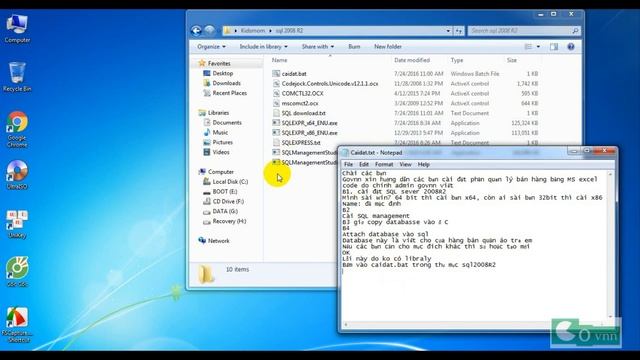Open Pictures library in the navigation pane
The height and width of the screenshot is (360, 640).
coord(222,142)
